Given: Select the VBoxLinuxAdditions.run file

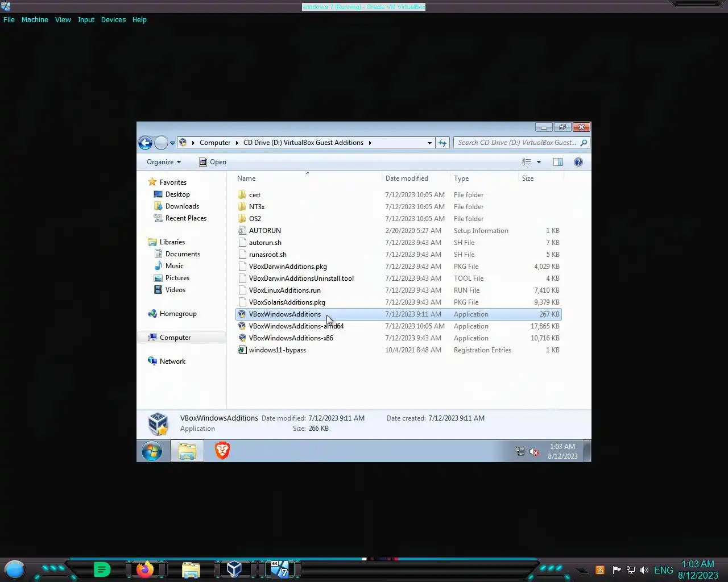Looking at the screenshot, I should coord(284,290).
